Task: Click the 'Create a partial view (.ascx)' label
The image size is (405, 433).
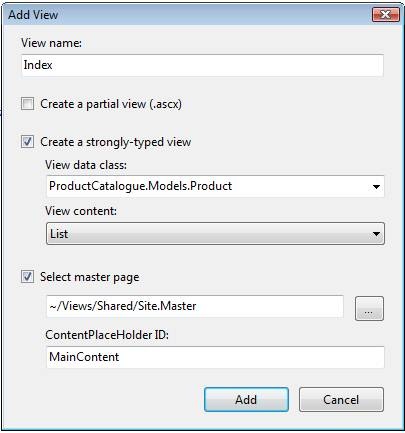Action: point(111,104)
